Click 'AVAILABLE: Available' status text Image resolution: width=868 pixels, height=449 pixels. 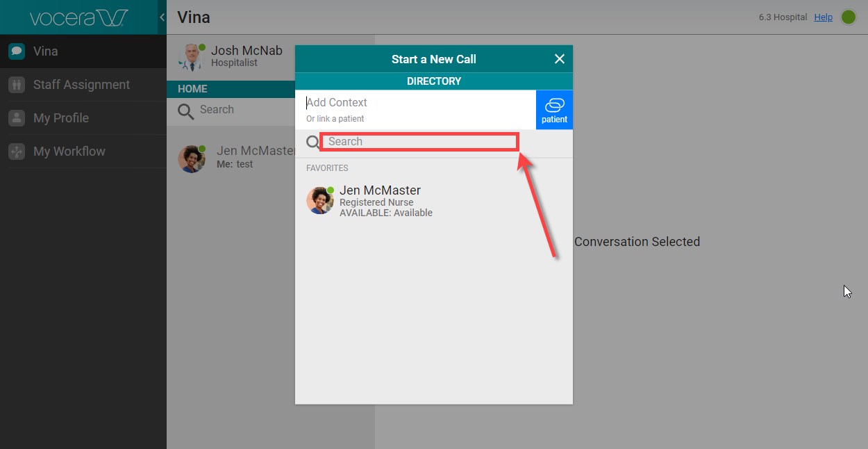click(x=386, y=213)
